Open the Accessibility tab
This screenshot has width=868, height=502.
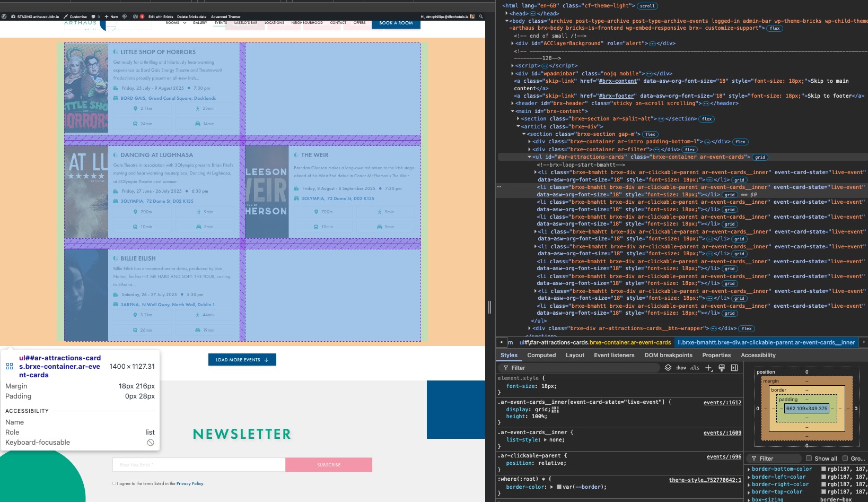[x=758, y=355]
